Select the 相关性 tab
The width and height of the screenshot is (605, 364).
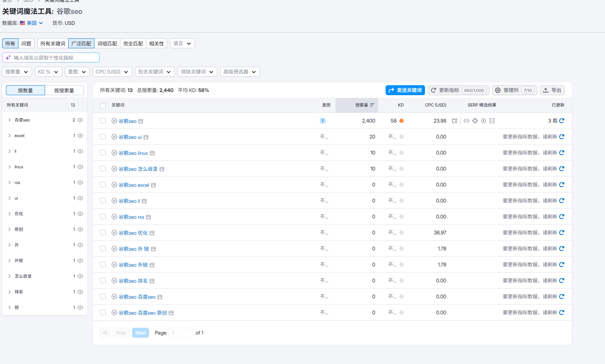[x=157, y=43]
